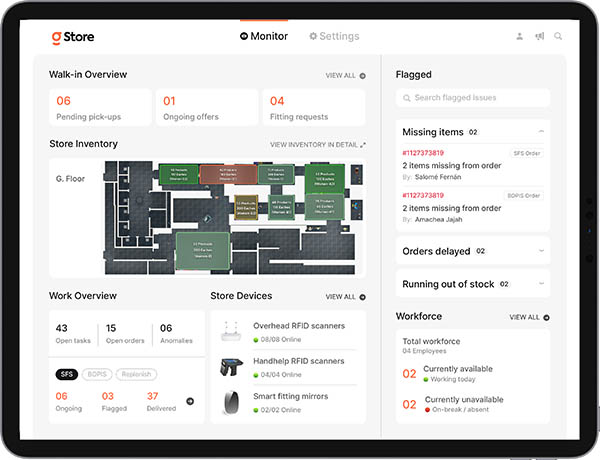Click the Smart fitting mirror device image
Screen dimensions: 600x460
(232, 403)
